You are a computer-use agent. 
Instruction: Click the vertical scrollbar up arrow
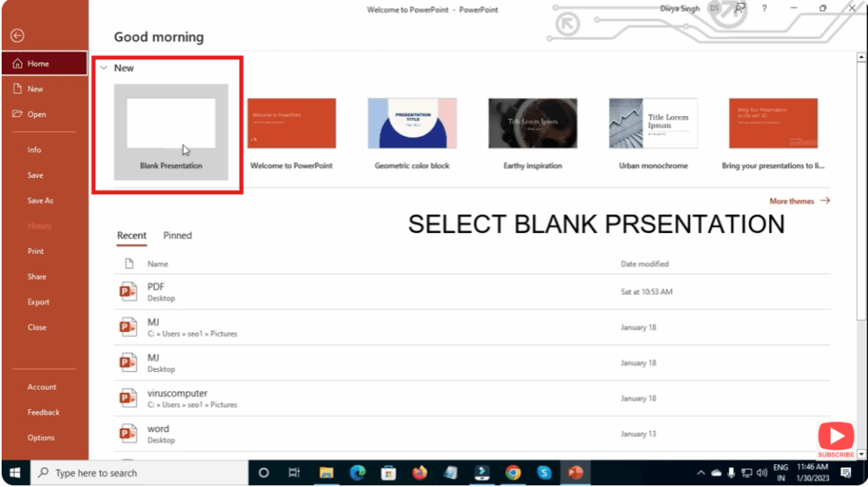click(861, 57)
